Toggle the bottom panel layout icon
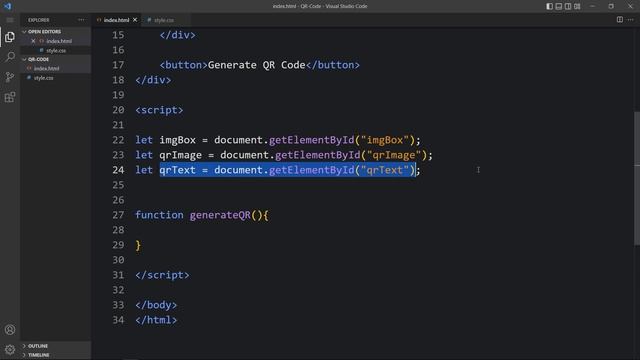This screenshot has height=360, width=640. [559, 6]
